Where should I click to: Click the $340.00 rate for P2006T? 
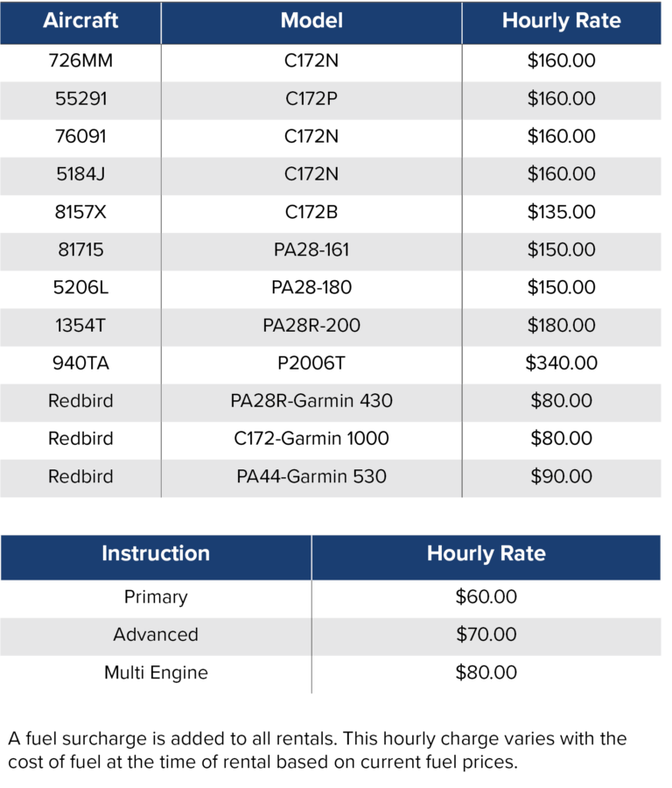tap(561, 363)
